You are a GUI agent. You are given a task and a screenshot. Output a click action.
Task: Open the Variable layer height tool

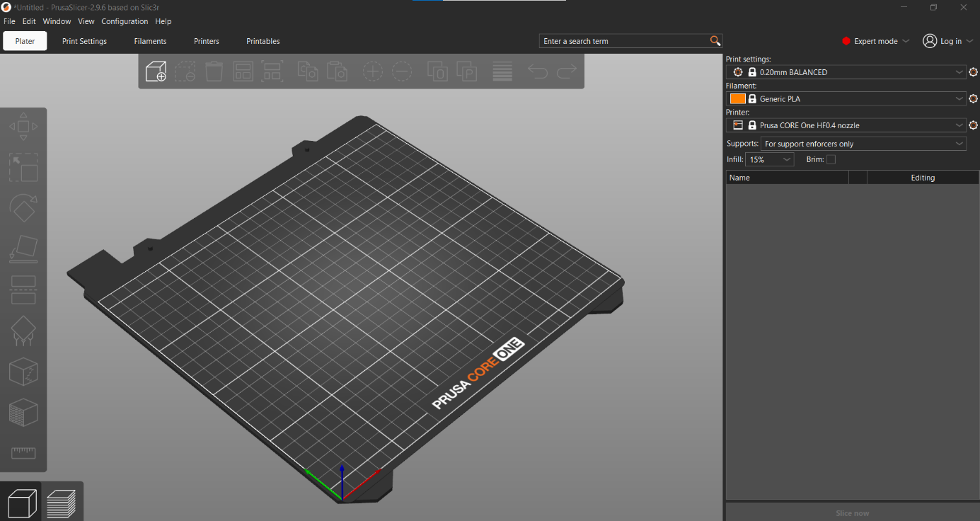[x=502, y=71]
